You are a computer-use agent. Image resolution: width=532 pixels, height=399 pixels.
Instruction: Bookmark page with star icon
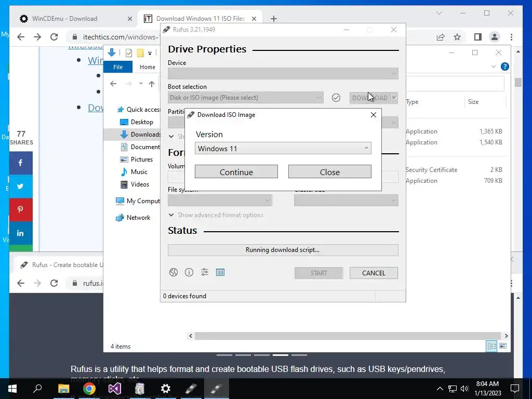point(457,37)
